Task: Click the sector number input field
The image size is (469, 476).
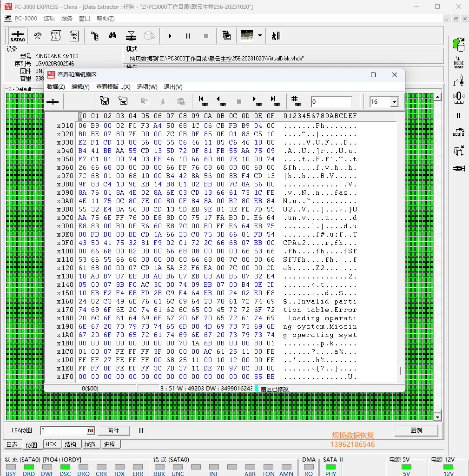Action: pyautogui.click(x=331, y=102)
